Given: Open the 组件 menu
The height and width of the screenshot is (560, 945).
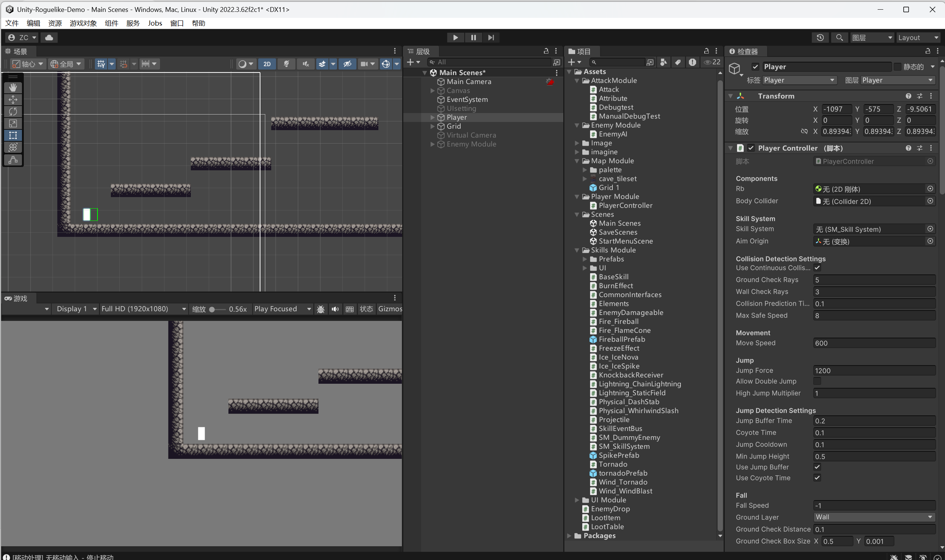Looking at the screenshot, I should [x=111, y=23].
